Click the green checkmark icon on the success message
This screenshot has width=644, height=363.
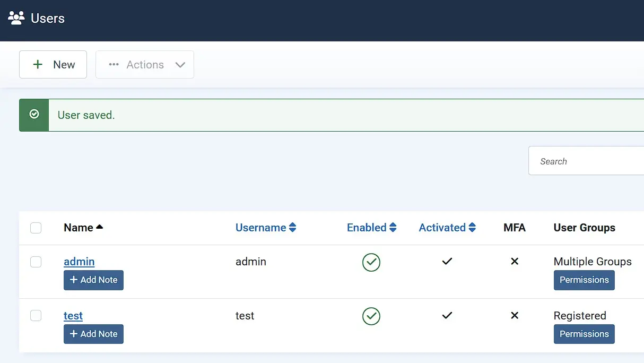click(x=33, y=114)
